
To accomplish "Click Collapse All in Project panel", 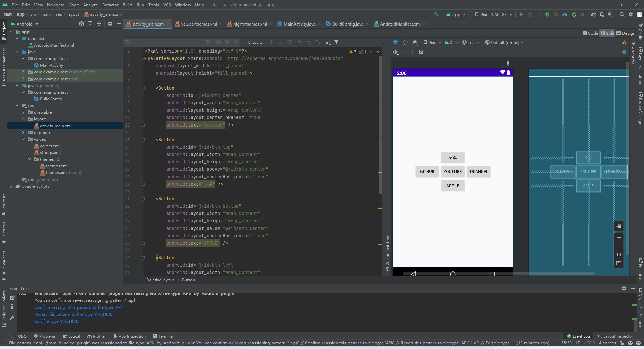I will tap(99, 24).
